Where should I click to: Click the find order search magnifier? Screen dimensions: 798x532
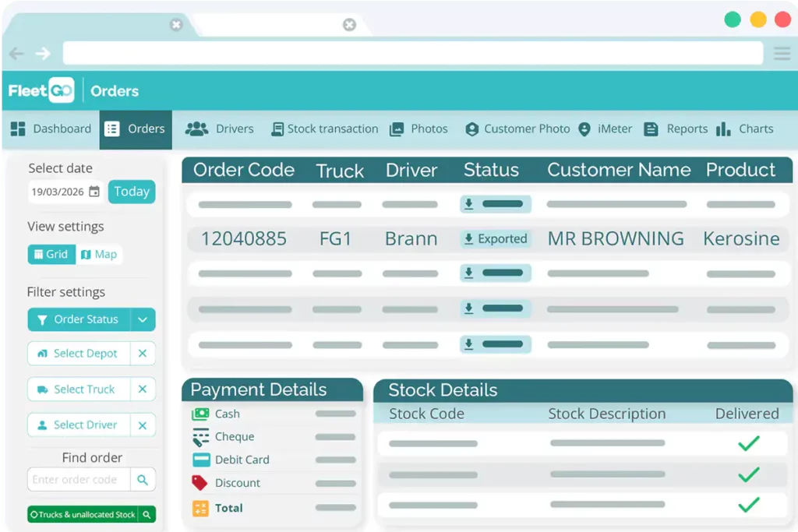tap(143, 480)
